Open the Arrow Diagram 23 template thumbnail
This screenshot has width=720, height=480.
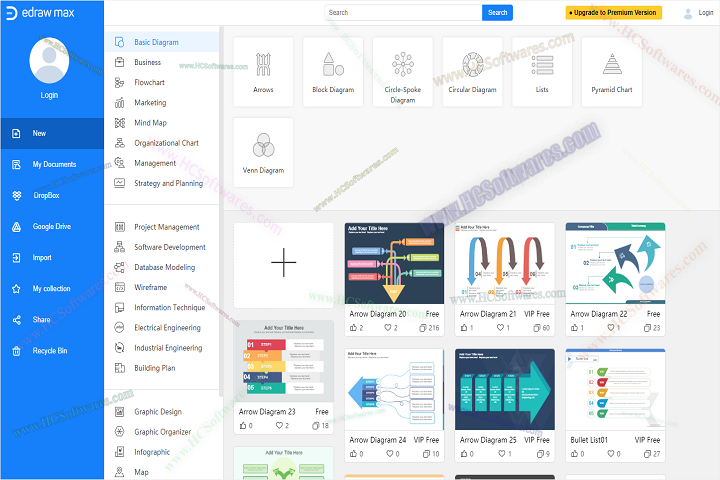pyautogui.click(x=284, y=361)
